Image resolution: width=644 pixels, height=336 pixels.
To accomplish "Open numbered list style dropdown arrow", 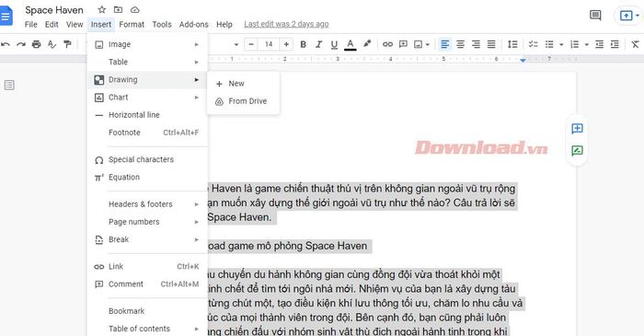I will coord(587,44).
